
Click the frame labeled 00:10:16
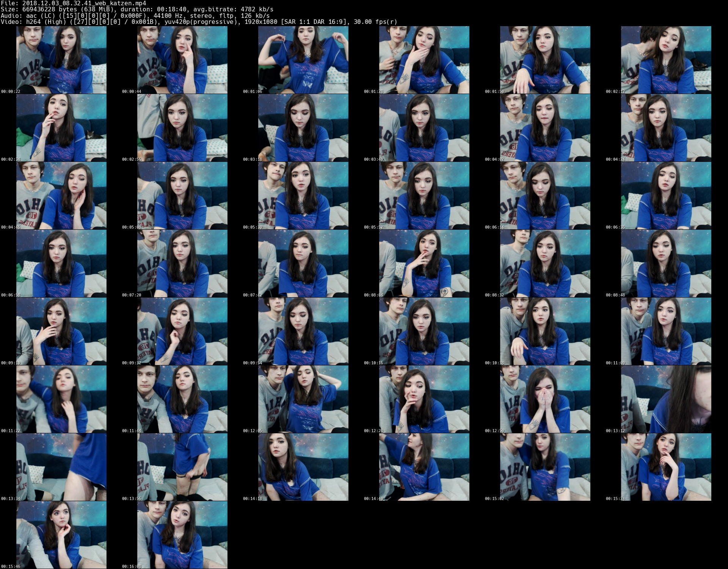(x=424, y=331)
